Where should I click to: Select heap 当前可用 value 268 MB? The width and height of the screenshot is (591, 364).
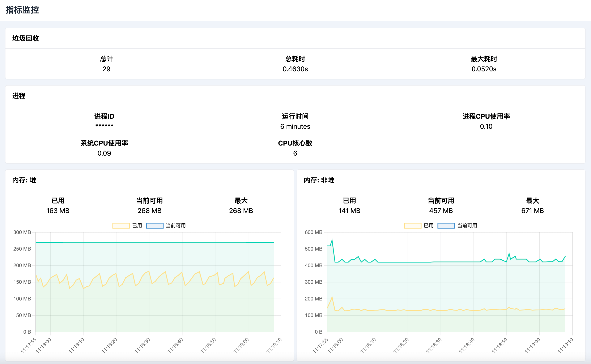click(x=149, y=211)
